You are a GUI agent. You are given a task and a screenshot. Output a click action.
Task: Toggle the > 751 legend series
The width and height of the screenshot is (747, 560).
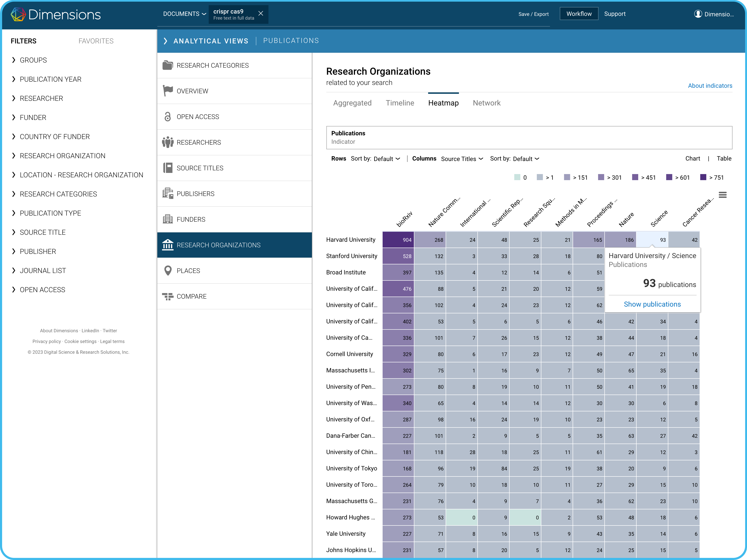tap(712, 178)
